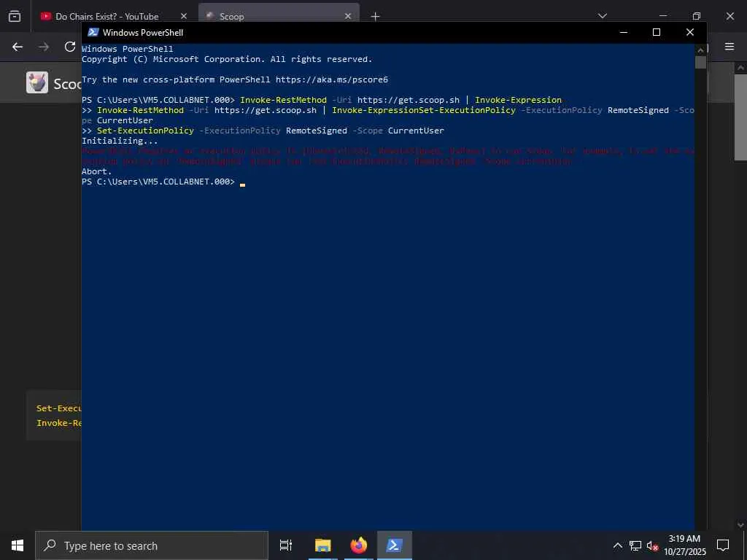Click the Firefox page scrollbar down arrow

pyautogui.click(x=741, y=525)
